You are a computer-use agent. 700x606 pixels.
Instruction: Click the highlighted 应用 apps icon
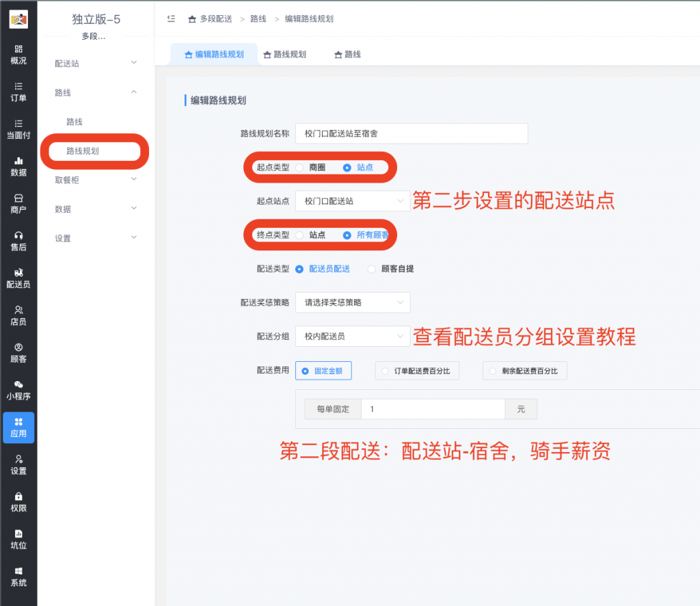[x=18, y=427]
